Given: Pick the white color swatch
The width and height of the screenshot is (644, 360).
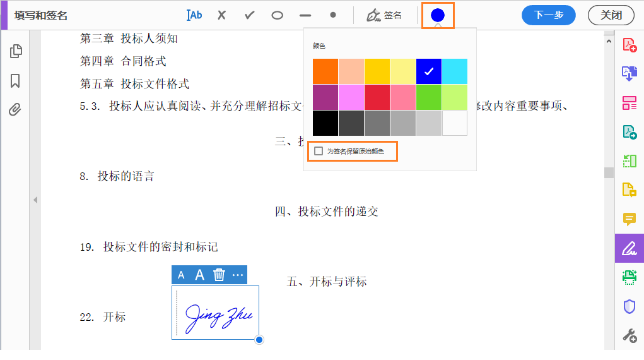Looking at the screenshot, I should 455,123.
